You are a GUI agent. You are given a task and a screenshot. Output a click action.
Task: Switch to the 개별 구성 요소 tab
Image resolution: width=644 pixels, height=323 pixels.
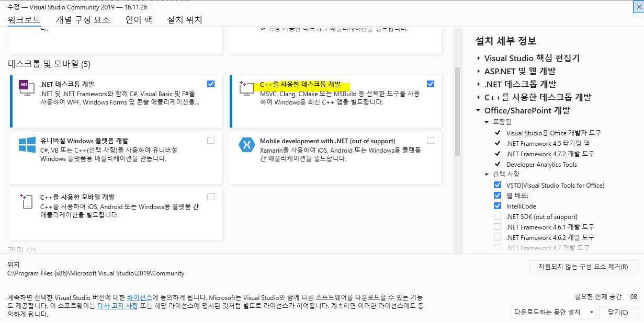coord(83,20)
